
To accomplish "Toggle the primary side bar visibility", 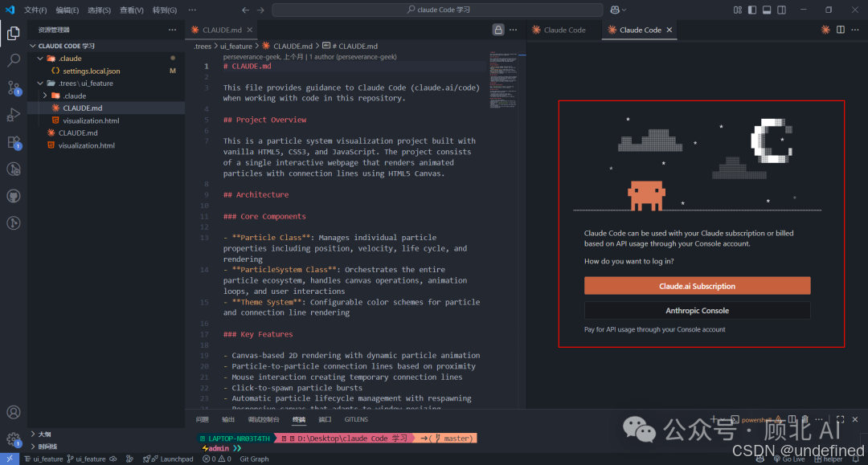I will 751,10.
